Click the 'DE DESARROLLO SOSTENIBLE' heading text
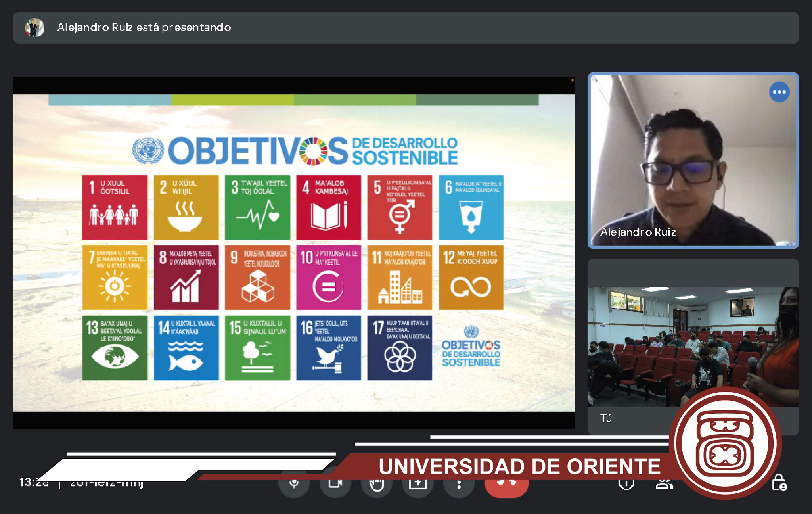The width and height of the screenshot is (812, 514). click(405, 151)
